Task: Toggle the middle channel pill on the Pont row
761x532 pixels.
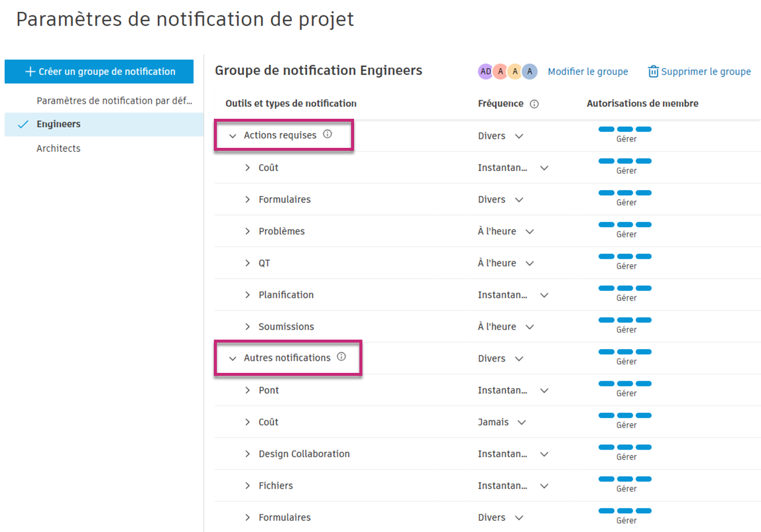Action: [x=624, y=384]
